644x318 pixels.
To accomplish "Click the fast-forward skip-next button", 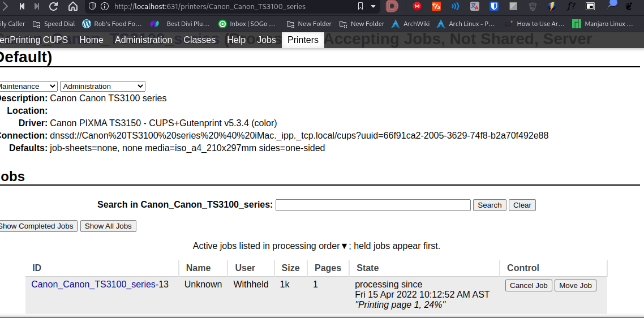I will click(37, 6).
